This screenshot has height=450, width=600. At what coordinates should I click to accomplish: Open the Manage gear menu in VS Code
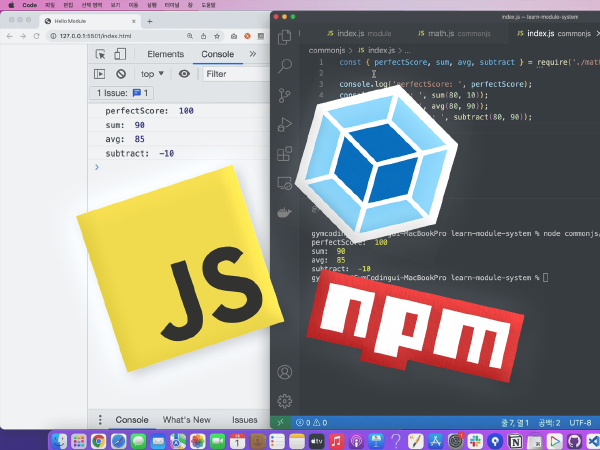pos(284,401)
